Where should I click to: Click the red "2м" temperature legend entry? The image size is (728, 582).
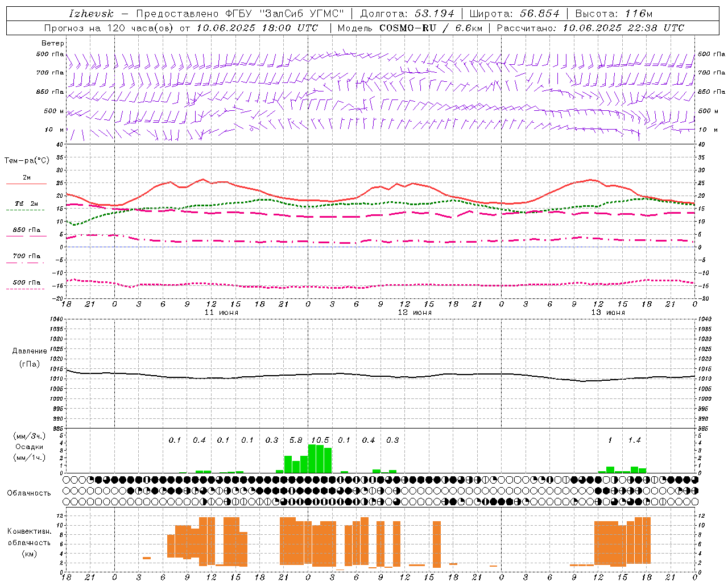click(27, 178)
